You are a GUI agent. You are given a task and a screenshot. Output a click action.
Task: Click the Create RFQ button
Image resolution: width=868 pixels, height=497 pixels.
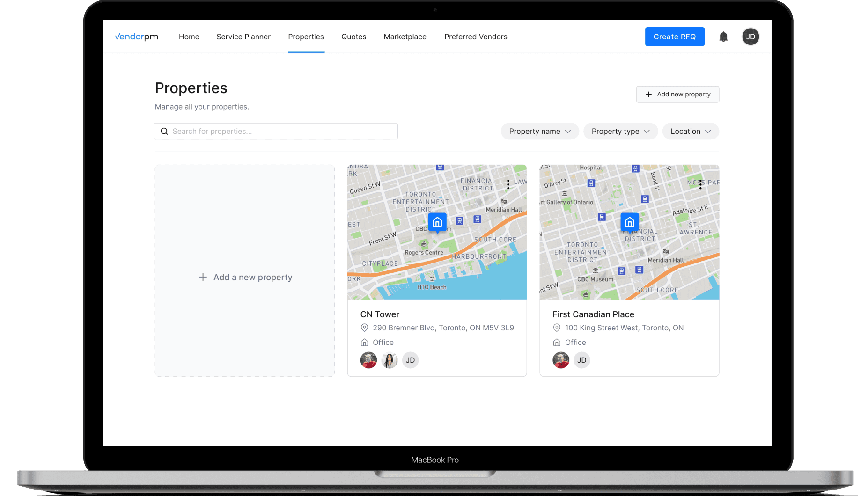tap(675, 37)
